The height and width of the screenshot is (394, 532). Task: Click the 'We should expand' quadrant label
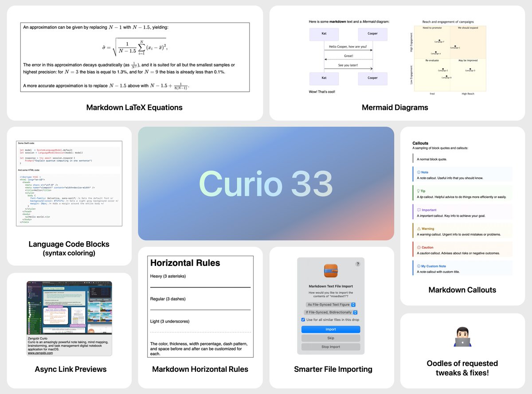(x=468, y=28)
